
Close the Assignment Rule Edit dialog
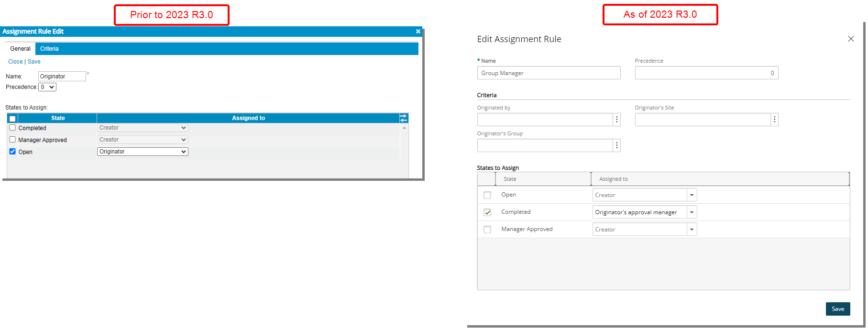click(418, 32)
